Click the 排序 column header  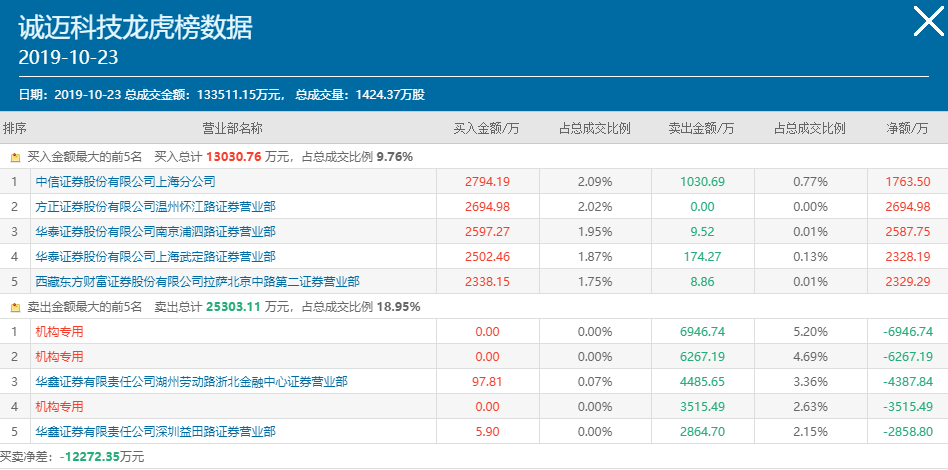coord(15,129)
